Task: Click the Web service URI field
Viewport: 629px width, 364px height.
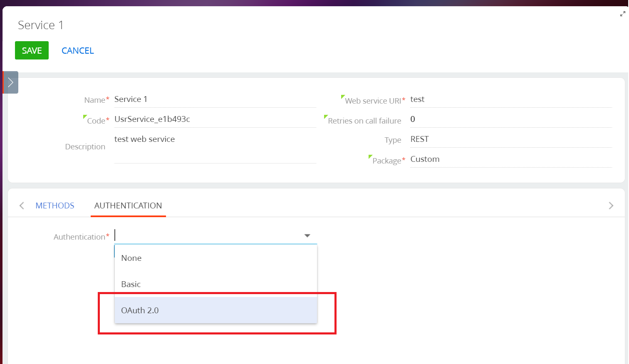Action: (x=510, y=99)
